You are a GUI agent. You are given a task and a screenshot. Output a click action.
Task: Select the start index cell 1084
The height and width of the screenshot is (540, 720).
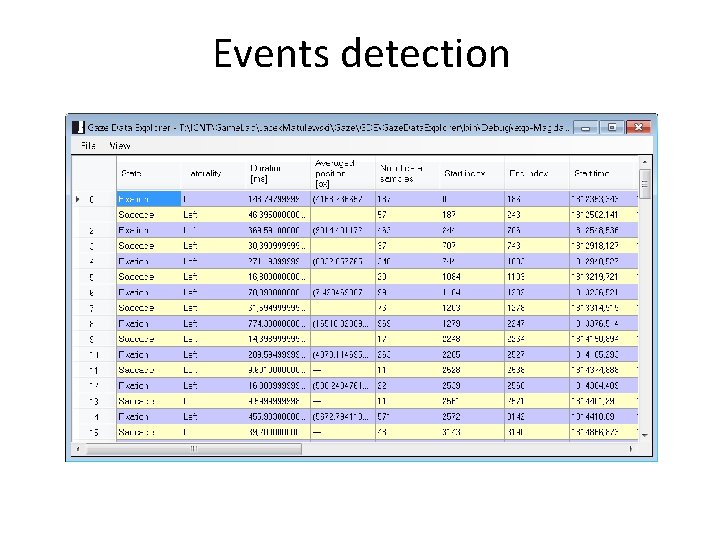coord(472,277)
